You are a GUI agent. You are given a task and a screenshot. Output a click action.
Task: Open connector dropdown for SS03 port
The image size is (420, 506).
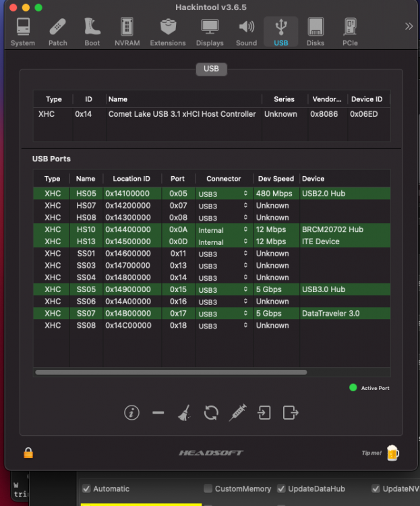(223, 266)
